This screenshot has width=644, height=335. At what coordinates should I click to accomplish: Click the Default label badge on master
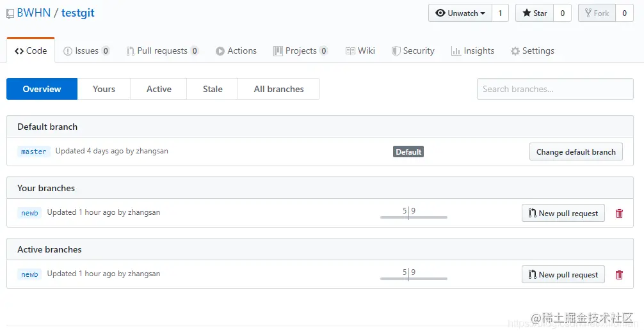tap(408, 152)
